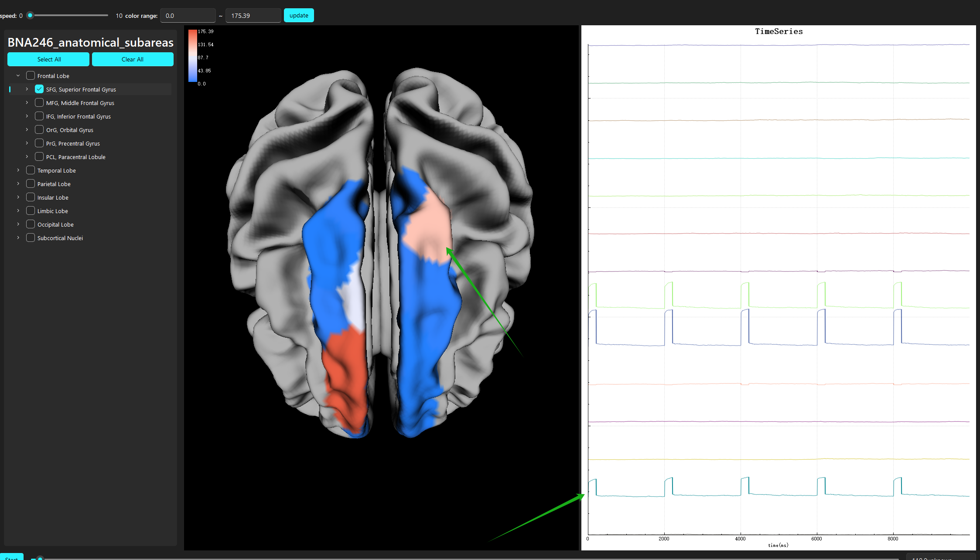Select the PrG, Precentral Gyrus checkbox

39,143
